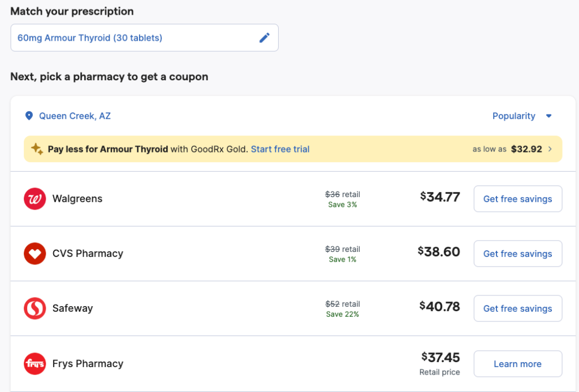Viewport: 579px width, 392px height.
Task: Click the Start free trial link
Action: tap(280, 149)
